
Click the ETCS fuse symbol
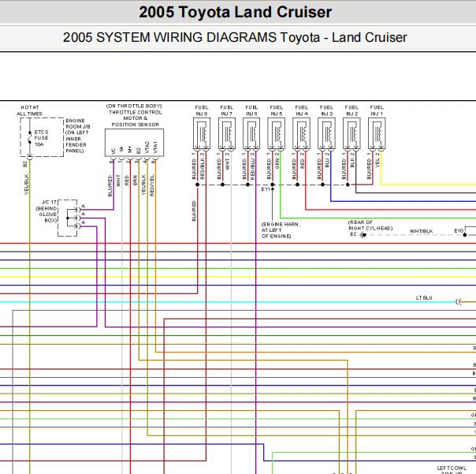[x=30, y=137]
